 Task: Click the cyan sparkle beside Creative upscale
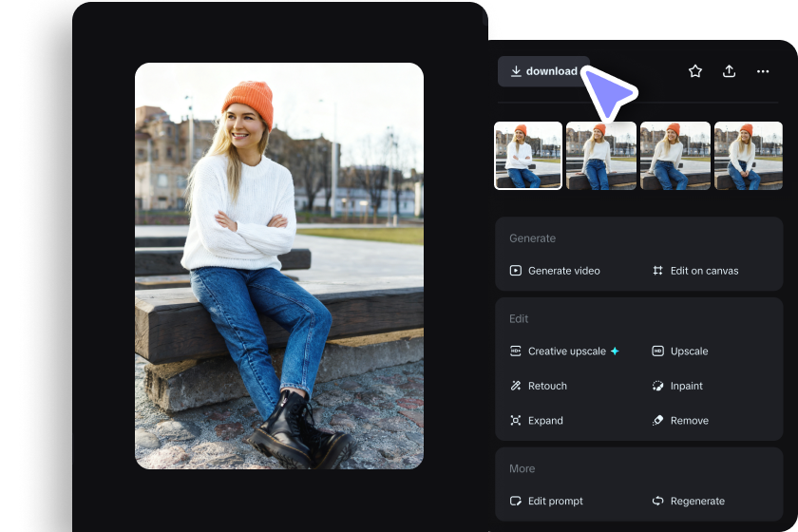[615, 351]
